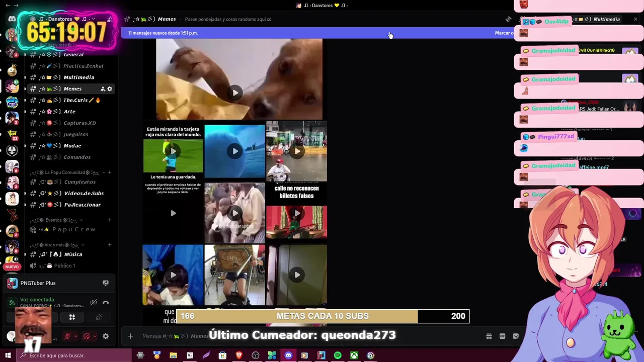
Task: Open the activities button in voice panel
Action: click(x=72, y=317)
